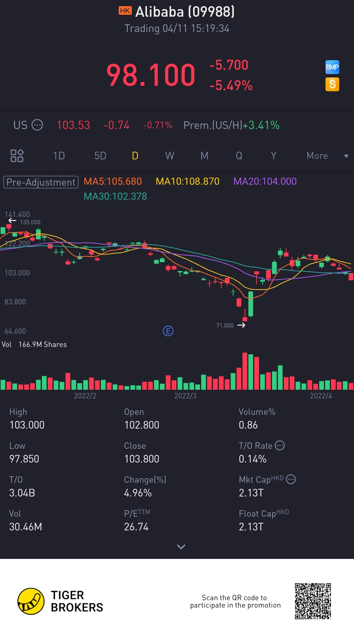Tap the Close value 103.800
The image size is (354, 644).
(x=142, y=459)
